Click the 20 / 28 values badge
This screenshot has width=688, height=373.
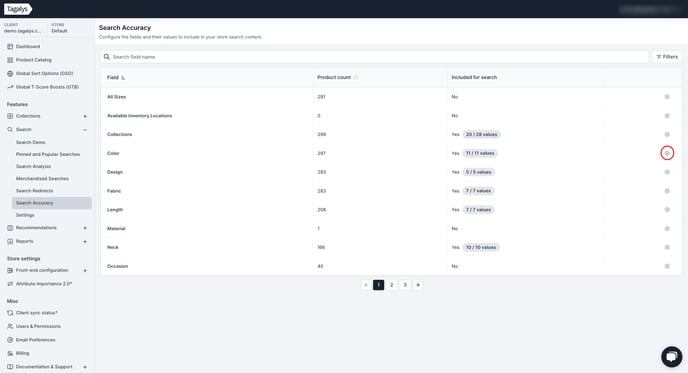481,135
